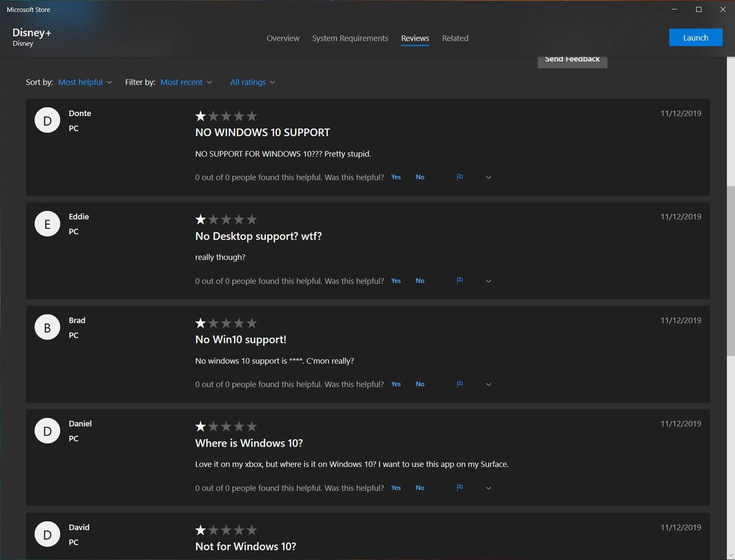Open the Sort by Most helpful dropdown

pos(85,82)
